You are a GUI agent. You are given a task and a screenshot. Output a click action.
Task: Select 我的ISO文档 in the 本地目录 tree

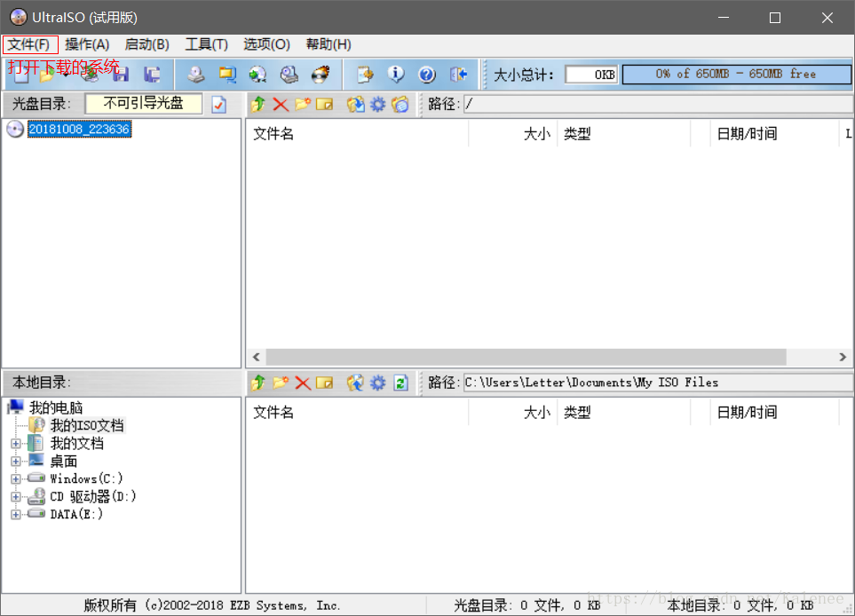[87, 425]
